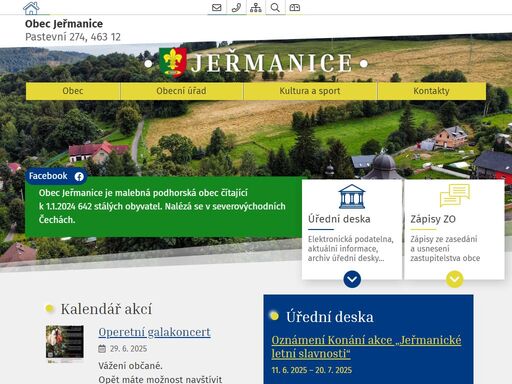Expand the Úřední deska card blue arrow
This screenshot has height=384, width=512.
(352, 279)
